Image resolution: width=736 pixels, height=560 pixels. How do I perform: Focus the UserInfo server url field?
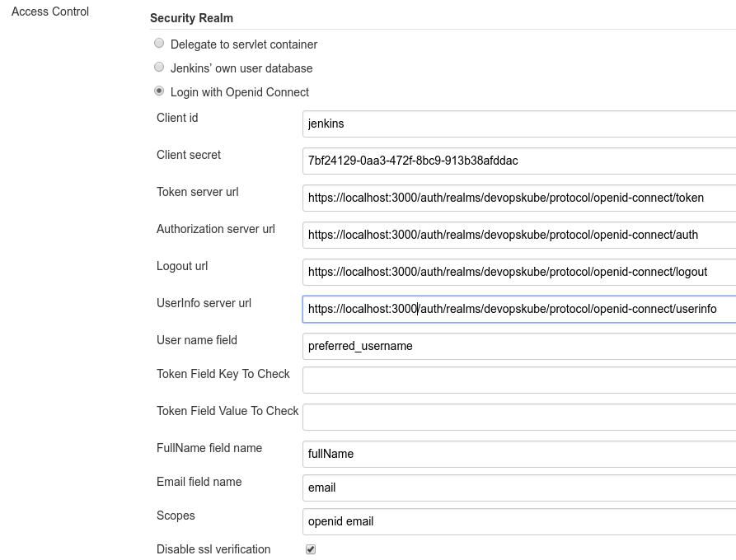(x=519, y=309)
